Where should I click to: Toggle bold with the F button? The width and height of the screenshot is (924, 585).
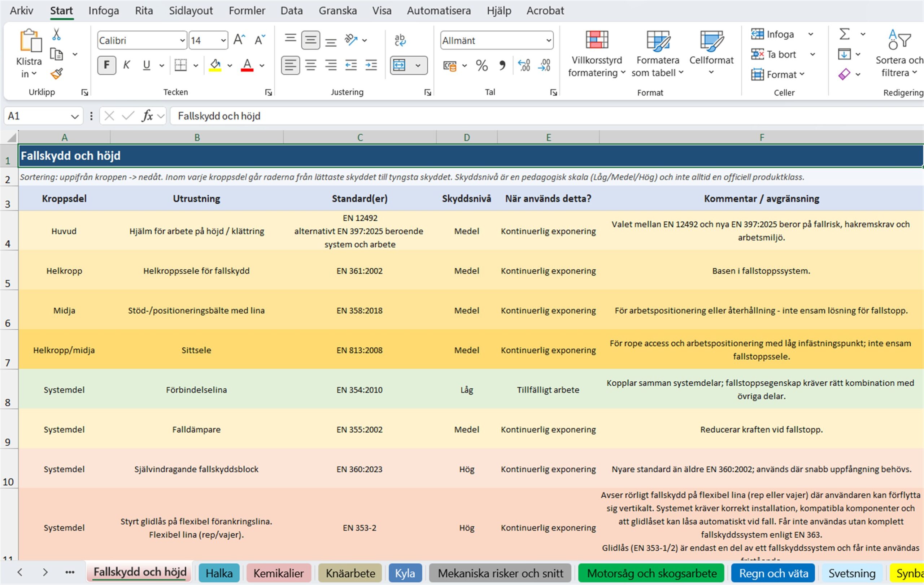coord(107,65)
